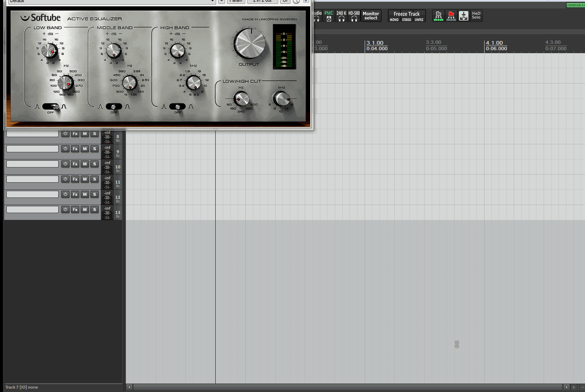Click the green folder routing icon
Viewport: 585px width, 392px height.
point(439,16)
